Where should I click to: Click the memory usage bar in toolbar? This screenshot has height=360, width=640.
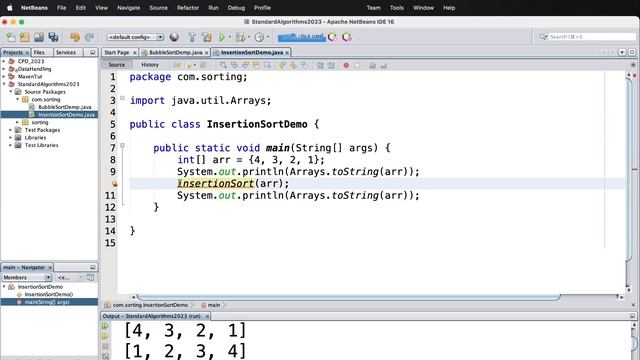tap(302, 37)
